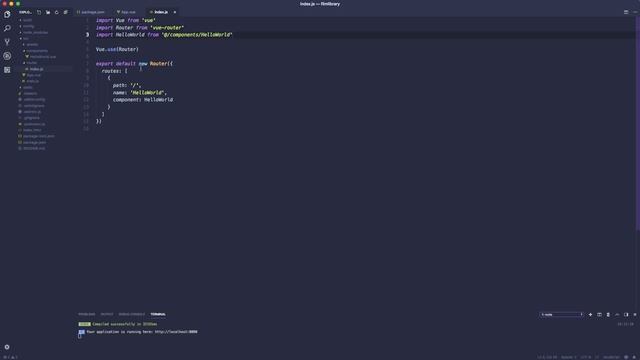Open the DEBUG CONSOLE panel tab
This screenshot has height=360, width=640.
point(132,314)
